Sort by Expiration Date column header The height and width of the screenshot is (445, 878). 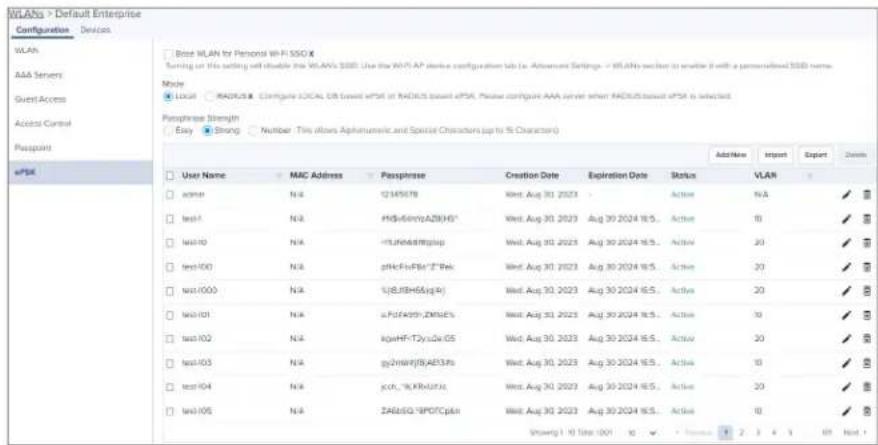(x=618, y=176)
